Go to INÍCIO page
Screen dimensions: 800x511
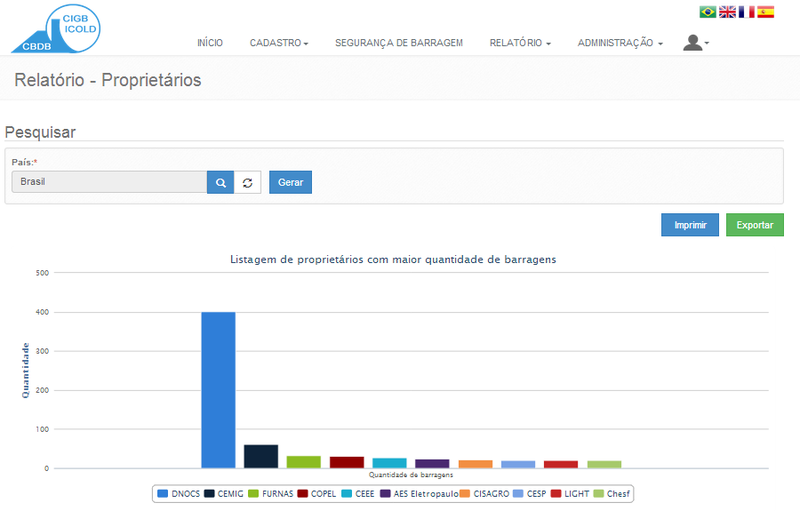point(210,43)
